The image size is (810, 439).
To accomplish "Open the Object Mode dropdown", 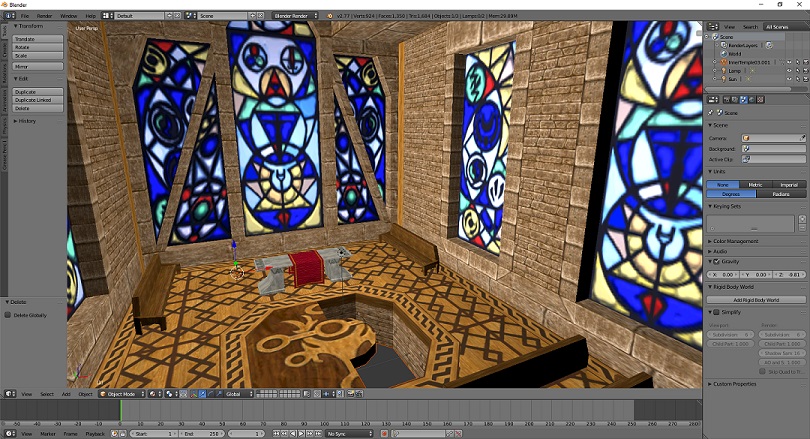I will coord(122,394).
